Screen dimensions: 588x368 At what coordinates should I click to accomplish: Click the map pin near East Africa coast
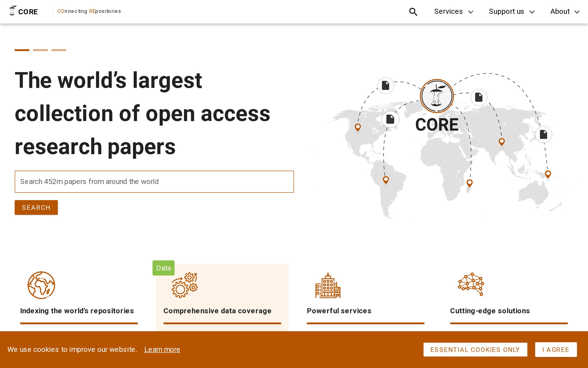click(x=470, y=183)
